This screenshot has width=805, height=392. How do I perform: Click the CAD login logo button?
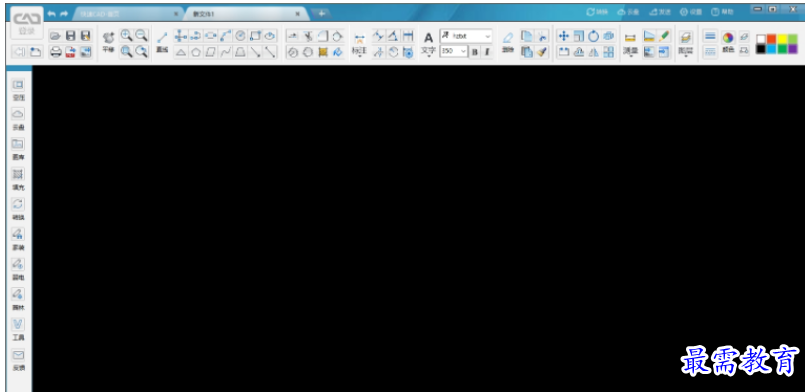(x=27, y=24)
